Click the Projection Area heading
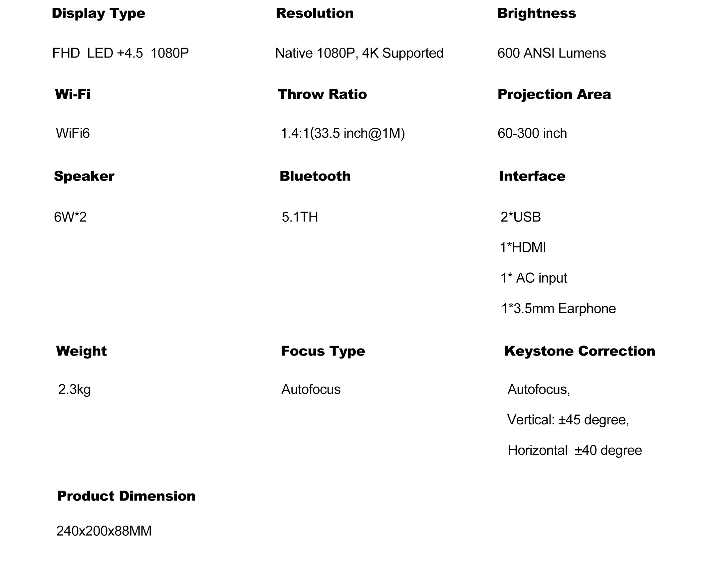Screen dimensions: 719x588 554,94
